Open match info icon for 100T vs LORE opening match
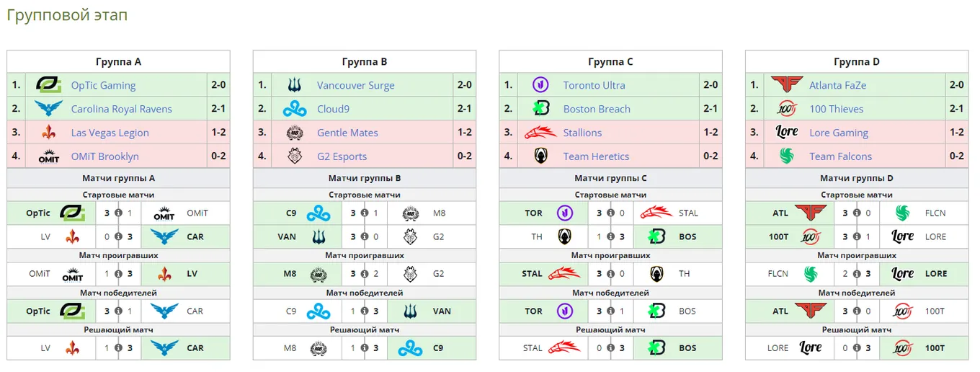The width and height of the screenshot is (980, 372). tap(856, 236)
